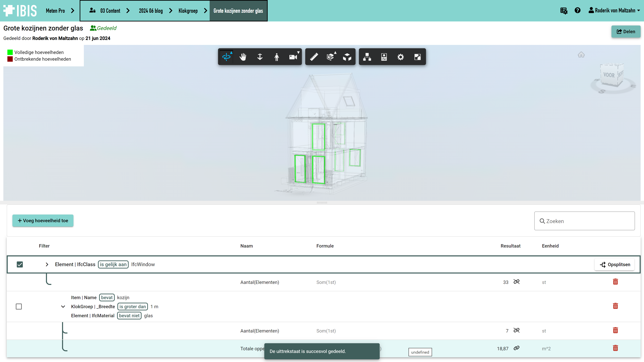Select the Measure ruler tool
644x362 pixels.
click(314, 57)
